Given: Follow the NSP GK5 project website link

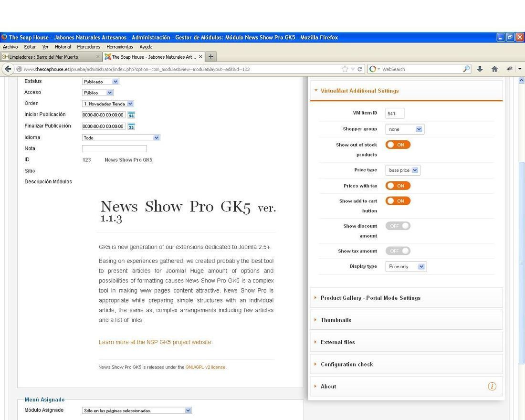Looking at the screenshot, I should tap(156, 342).
